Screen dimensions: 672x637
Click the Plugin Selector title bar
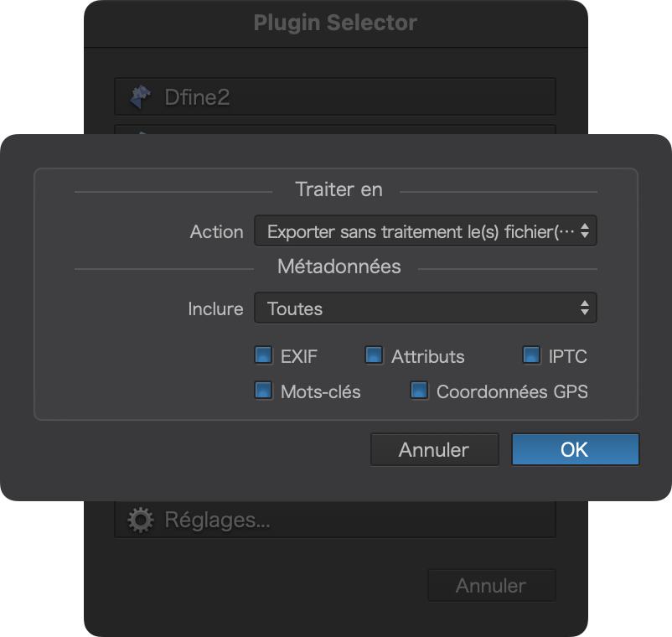(x=335, y=23)
